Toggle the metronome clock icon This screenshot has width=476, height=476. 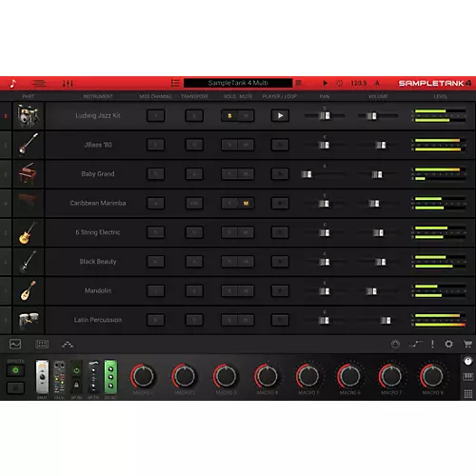point(340,83)
